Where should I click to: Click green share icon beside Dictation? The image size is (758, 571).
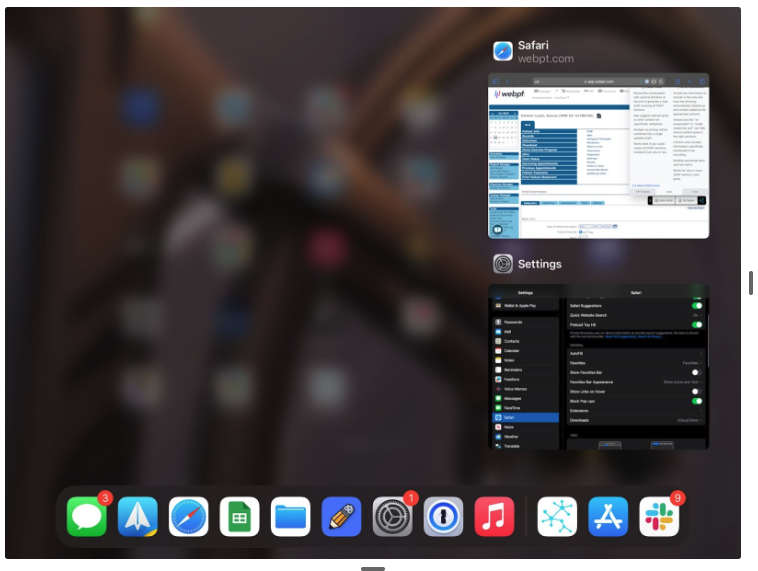coord(702,201)
